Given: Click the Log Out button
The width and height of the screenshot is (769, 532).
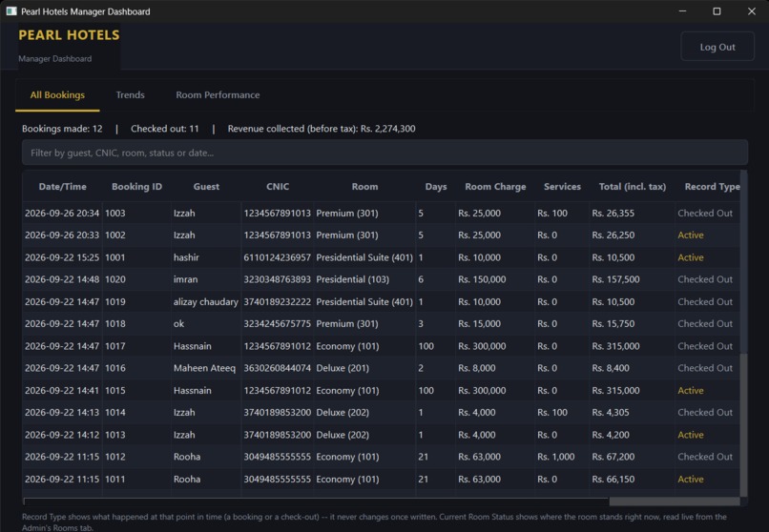Looking at the screenshot, I should coord(717,47).
